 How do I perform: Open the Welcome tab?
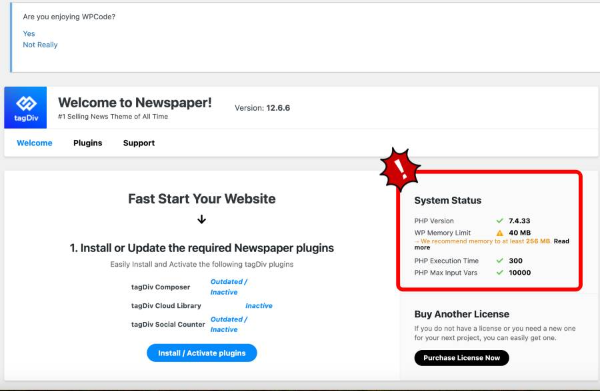[x=34, y=143]
